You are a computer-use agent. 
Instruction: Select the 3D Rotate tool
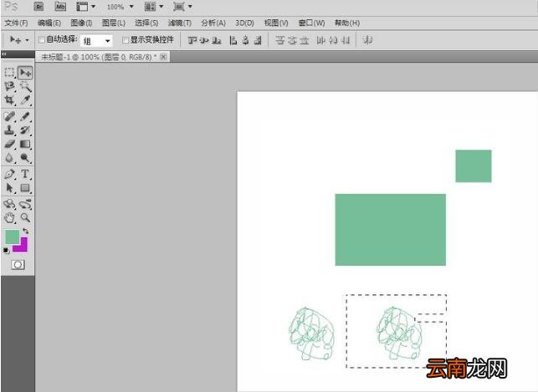coord(9,204)
